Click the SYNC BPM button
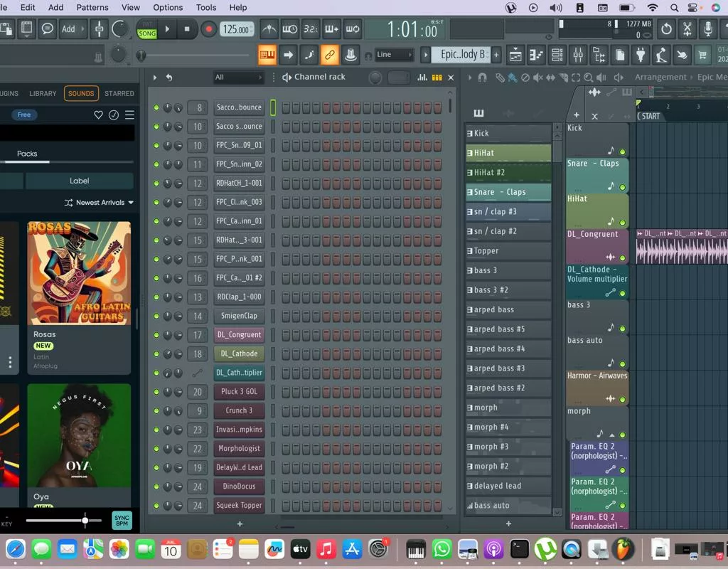The image size is (728, 569). (122, 521)
